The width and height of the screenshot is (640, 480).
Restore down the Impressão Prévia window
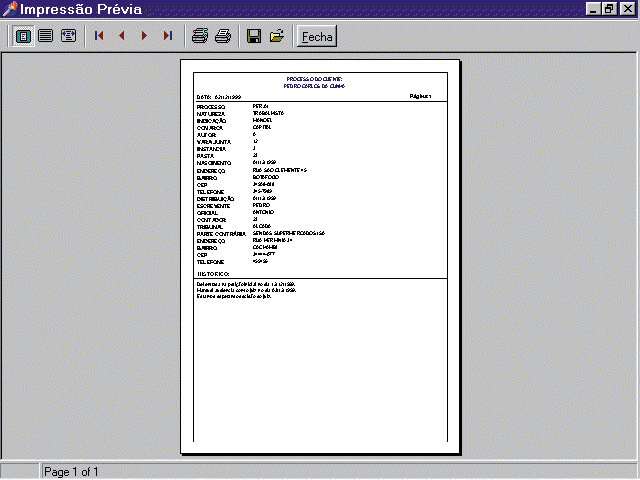(610, 9)
